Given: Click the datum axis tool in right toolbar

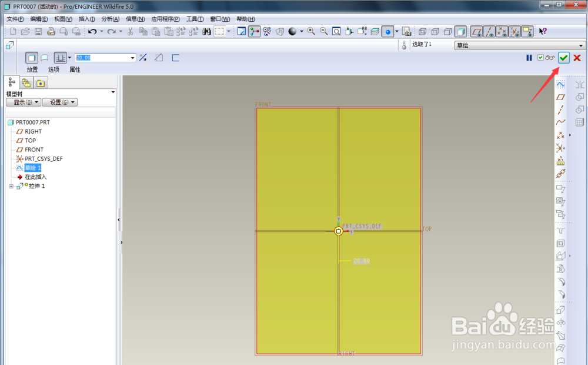Looking at the screenshot, I should 560,109.
